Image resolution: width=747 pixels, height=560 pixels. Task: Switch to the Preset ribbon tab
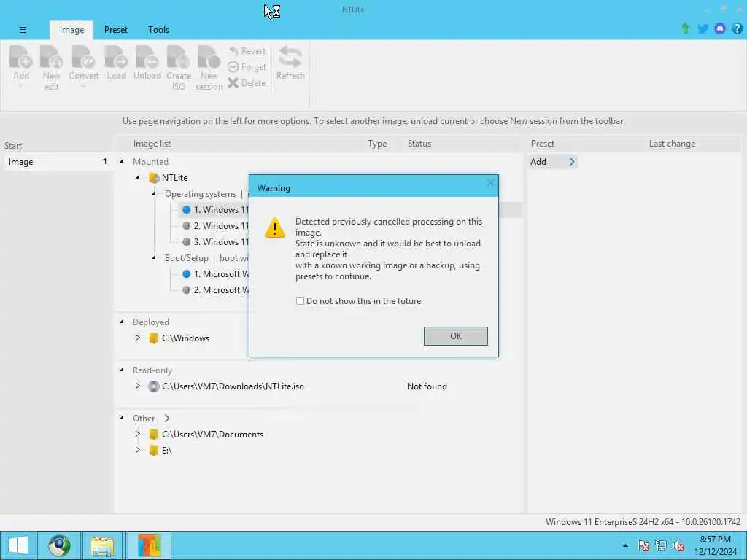[x=116, y=29]
